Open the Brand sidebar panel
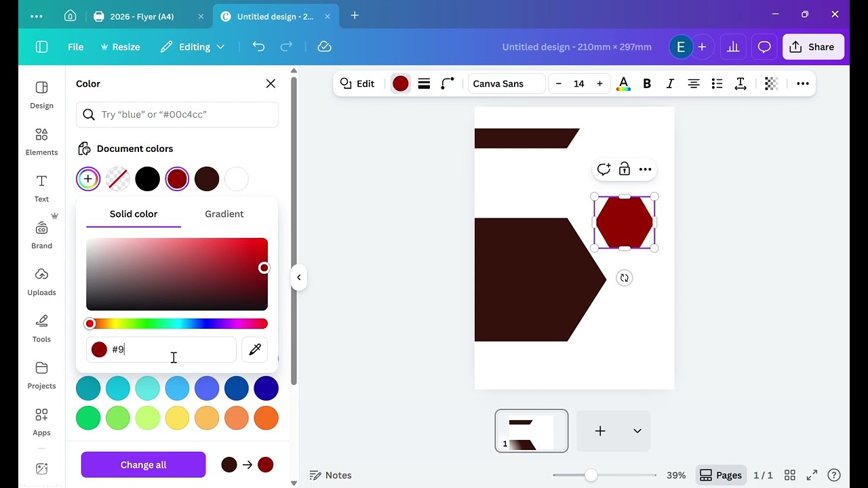This screenshot has height=488, width=868. click(41, 235)
